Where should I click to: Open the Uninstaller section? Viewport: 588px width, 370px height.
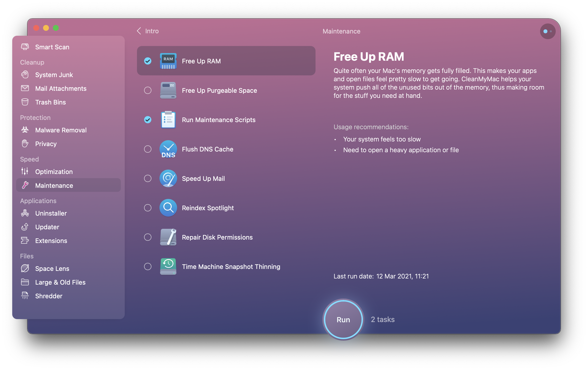(x=51, y=213)
